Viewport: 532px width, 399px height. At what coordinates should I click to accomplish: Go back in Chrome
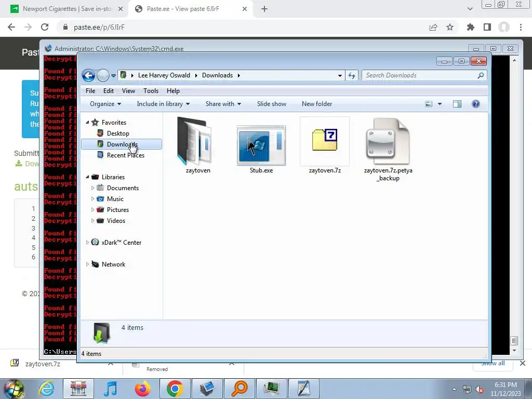[11, 27]
